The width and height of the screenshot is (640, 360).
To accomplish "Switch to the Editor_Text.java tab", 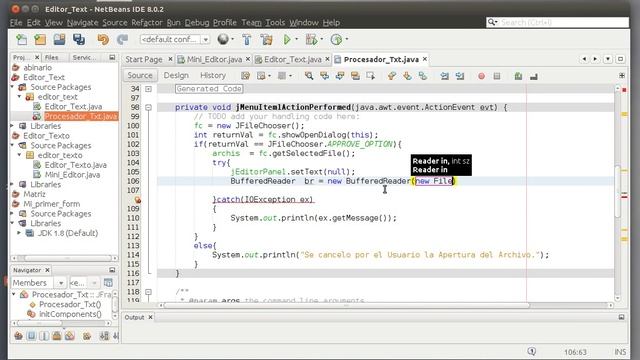I will click(x=292, y=60).
